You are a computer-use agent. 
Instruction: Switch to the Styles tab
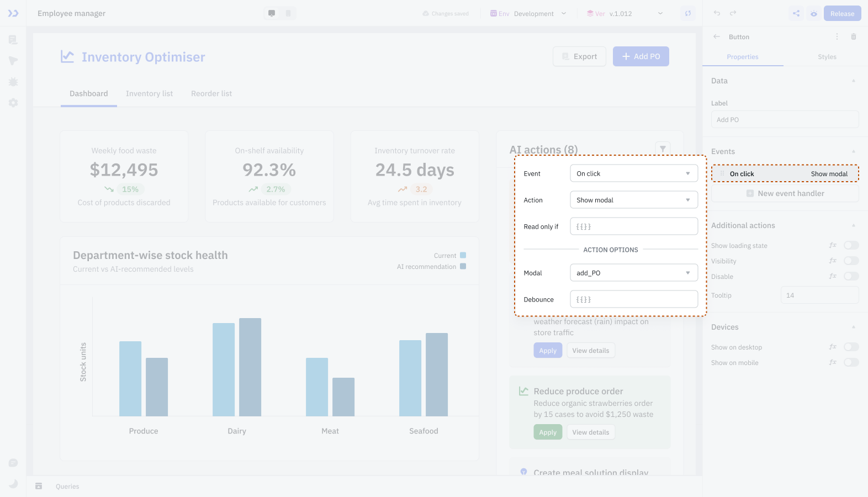click(x=827, y=57)
